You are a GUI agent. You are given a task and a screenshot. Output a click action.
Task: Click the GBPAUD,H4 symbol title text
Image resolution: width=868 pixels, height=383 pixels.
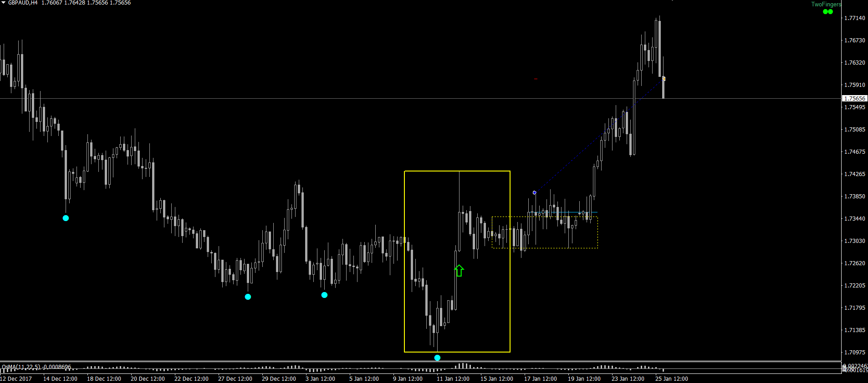[23, 3]
